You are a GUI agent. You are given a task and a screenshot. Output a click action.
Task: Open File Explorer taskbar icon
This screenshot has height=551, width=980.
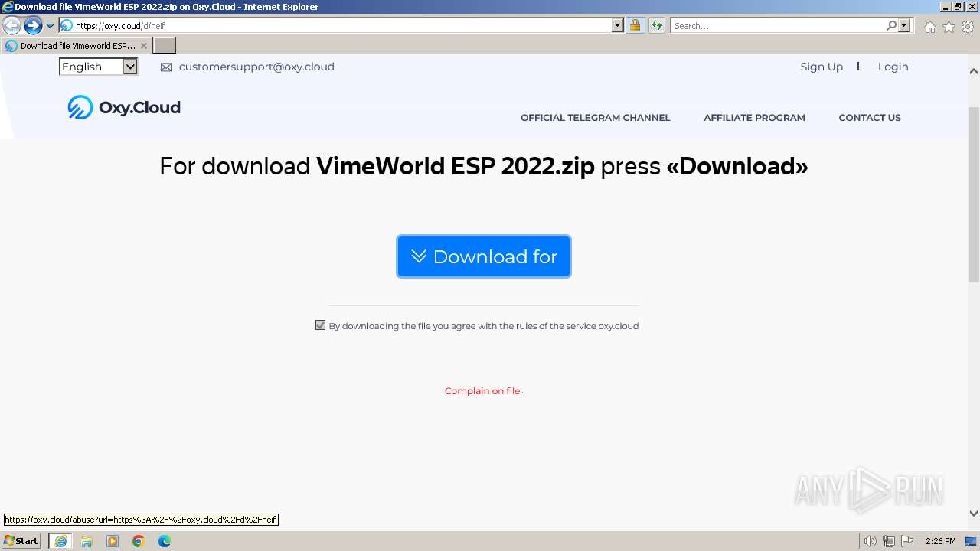click(x=87, y=541)
